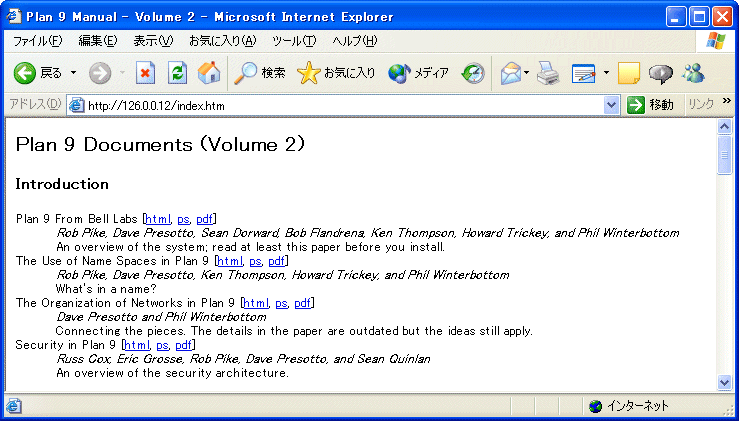Click 'An overview of the security architecture.' text
Screen dimensions: 739x421
tap(172, 373)
